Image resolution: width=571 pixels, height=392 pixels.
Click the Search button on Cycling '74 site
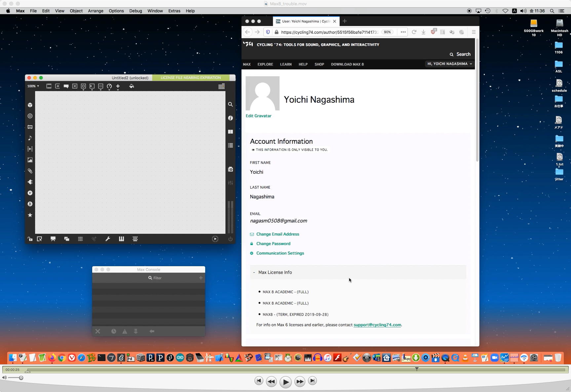460,54
